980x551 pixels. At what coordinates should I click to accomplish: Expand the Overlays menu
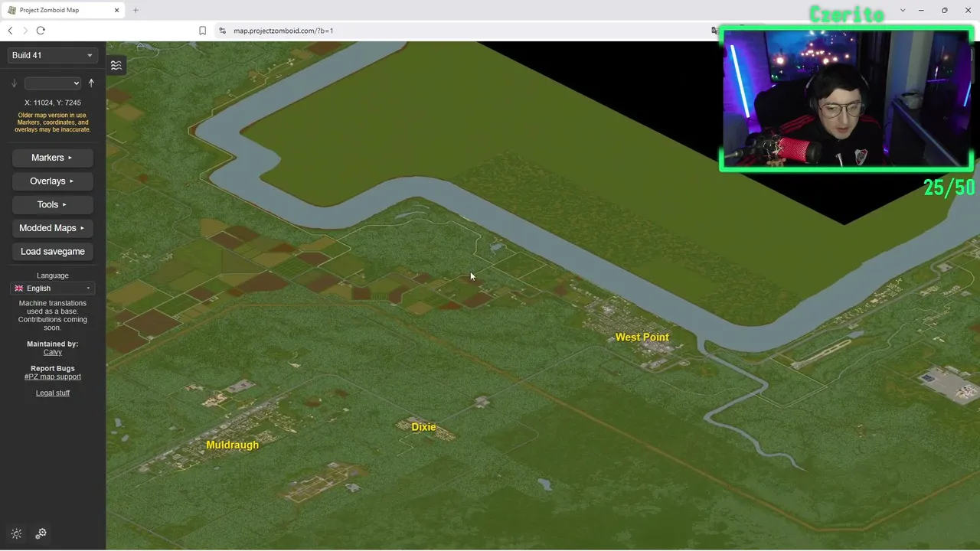coord(53,181)
